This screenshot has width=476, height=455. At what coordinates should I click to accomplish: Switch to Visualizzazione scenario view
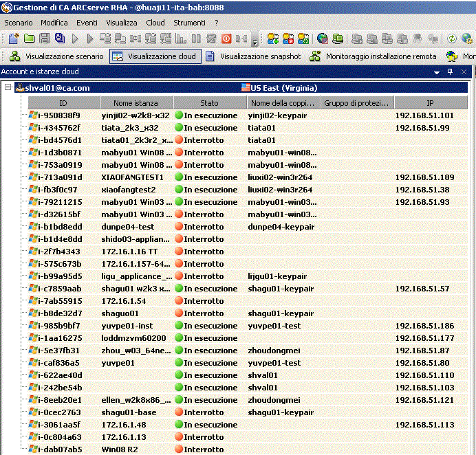click(x=56, y=56)
